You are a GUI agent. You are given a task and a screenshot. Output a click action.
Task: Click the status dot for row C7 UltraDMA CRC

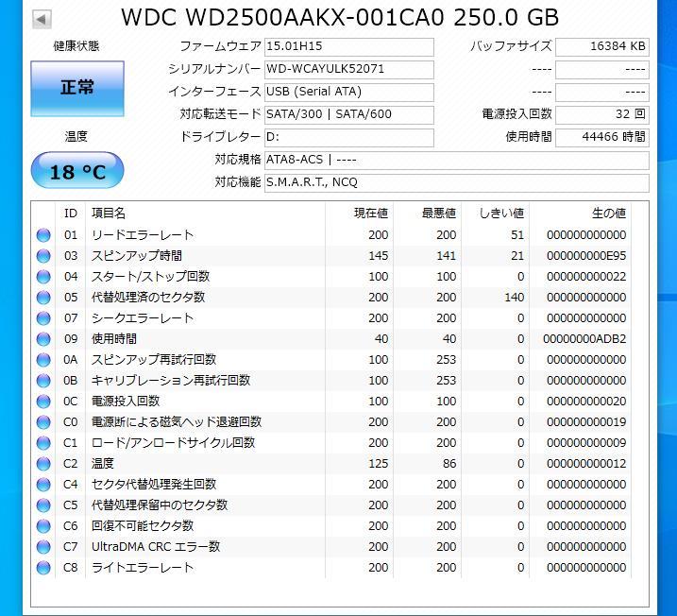(43, 547)
